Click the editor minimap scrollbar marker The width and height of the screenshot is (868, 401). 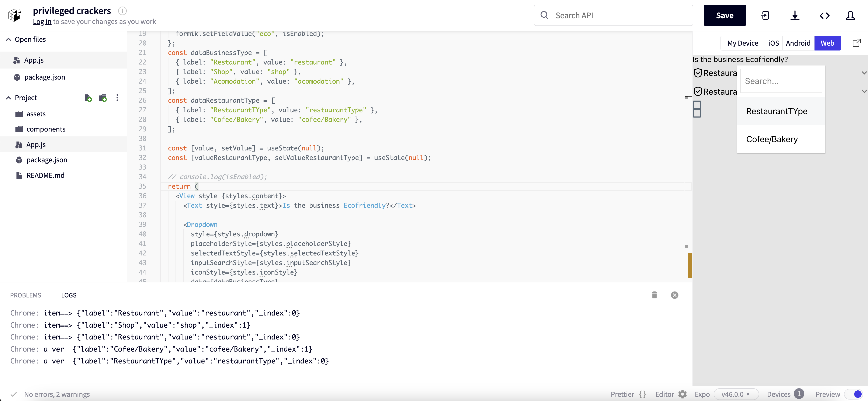690,265
